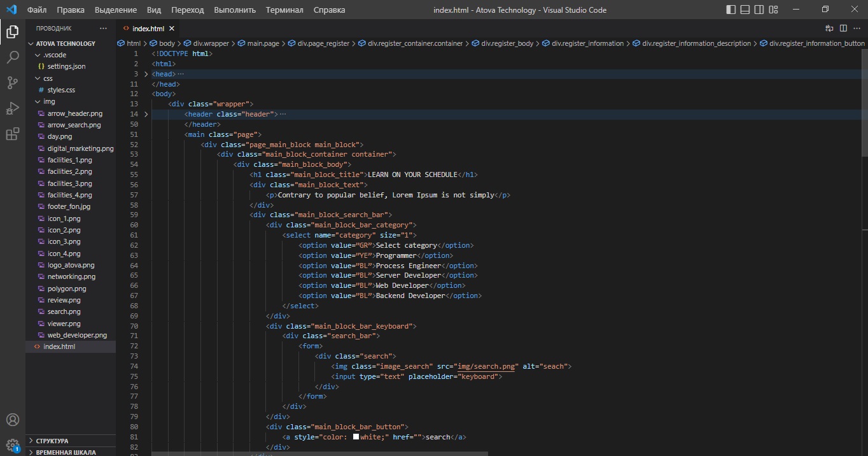Click the split editor right icon

coord(843,29)
